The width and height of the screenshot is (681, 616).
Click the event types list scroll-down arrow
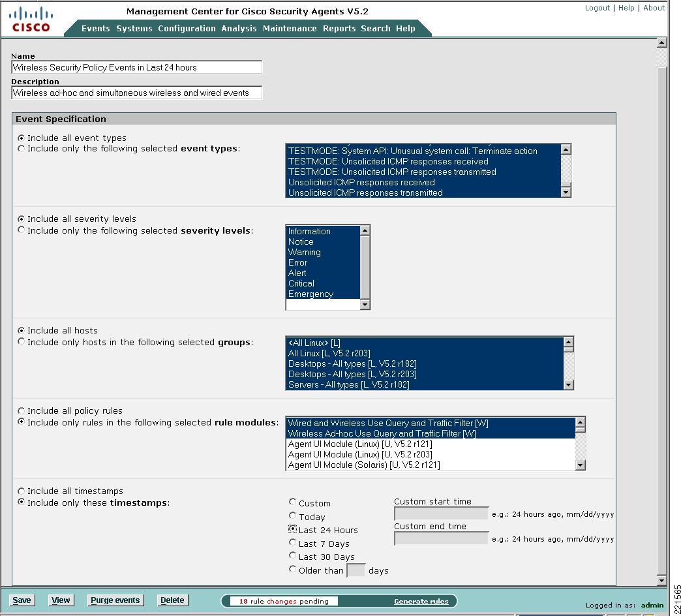pos(566,192)
